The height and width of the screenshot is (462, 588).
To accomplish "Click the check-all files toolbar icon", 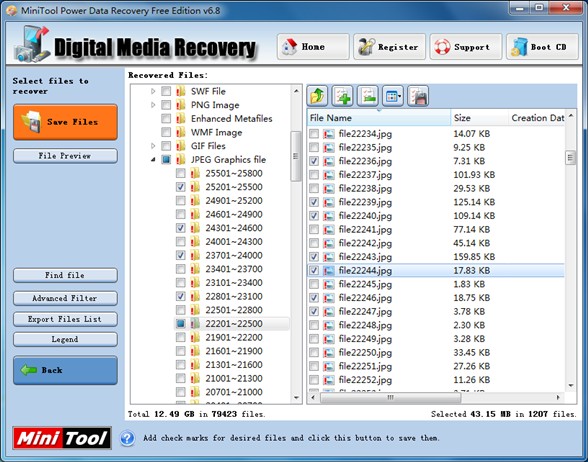I will [342, 96].
